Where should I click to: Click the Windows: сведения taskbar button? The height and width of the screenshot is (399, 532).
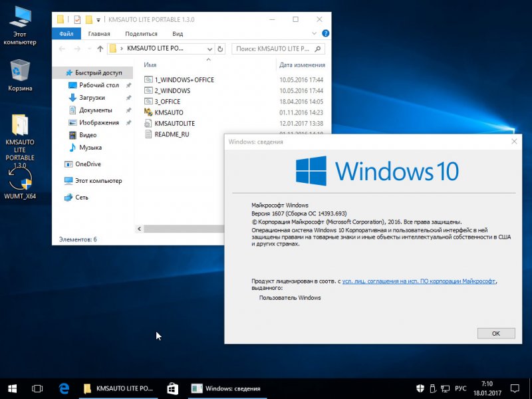click(x=227, y=388)
